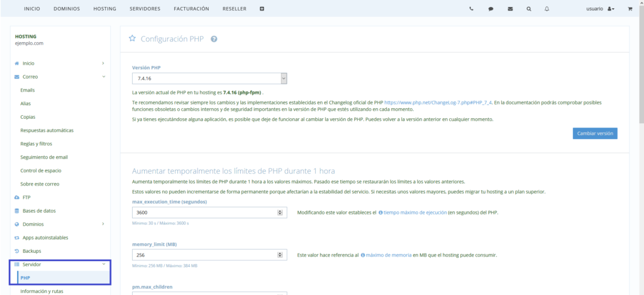644x295 pixels.
Task: Click the database icon beside Bases de datos
Action: tap(17, 211)
